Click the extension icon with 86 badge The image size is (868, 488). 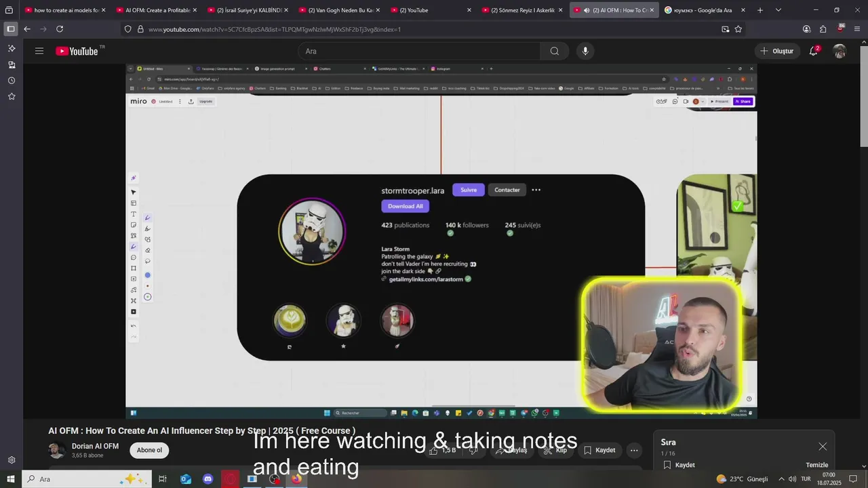tap(840, 28)
